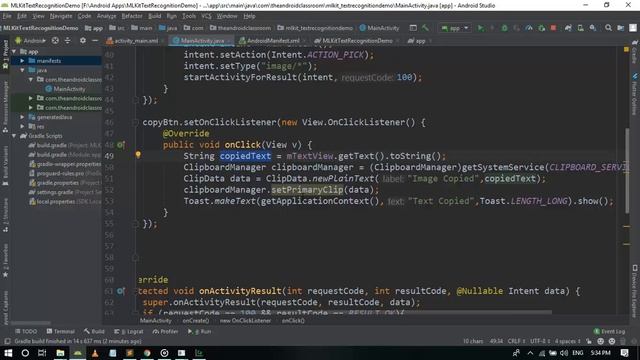Click the lock read-only toggle in status bar
The width and height of the screenshot is (640, 360).
(589, 341)
